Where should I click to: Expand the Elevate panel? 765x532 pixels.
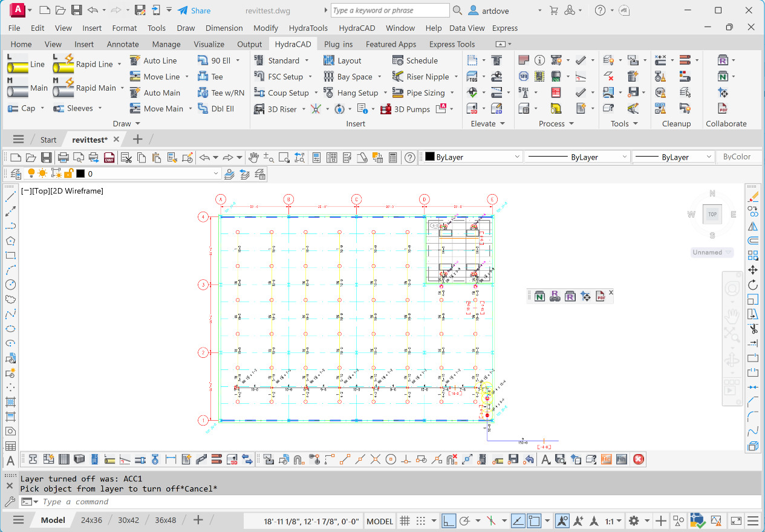[x=487, y=124]
